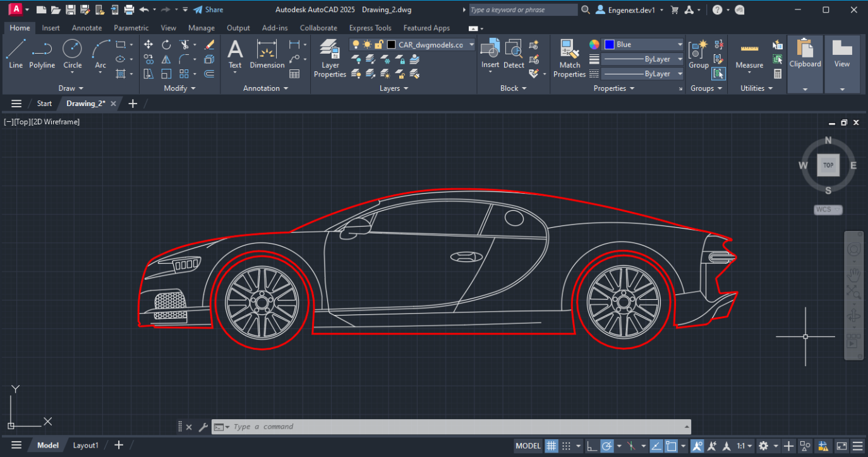Open the View panel button

(842, 64)
